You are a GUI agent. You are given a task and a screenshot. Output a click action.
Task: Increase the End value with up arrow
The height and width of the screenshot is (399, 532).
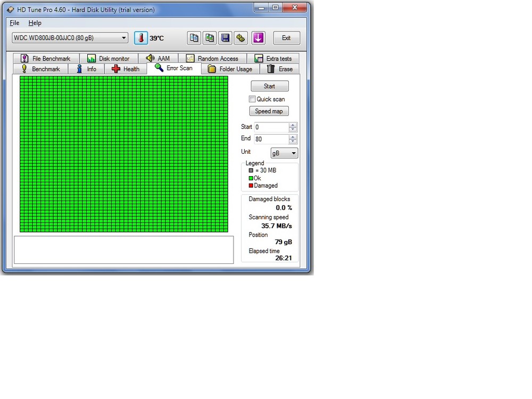tap(293, 137)
